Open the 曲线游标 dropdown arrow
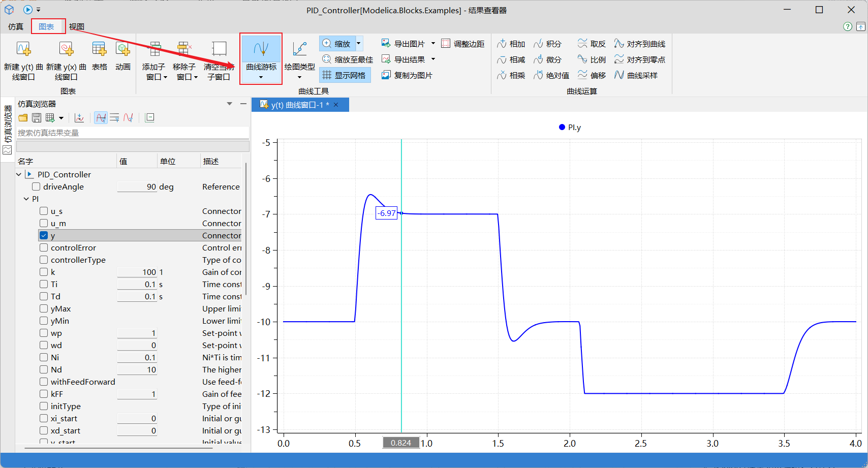Screen dimensions: 868x468 (261, 78)
